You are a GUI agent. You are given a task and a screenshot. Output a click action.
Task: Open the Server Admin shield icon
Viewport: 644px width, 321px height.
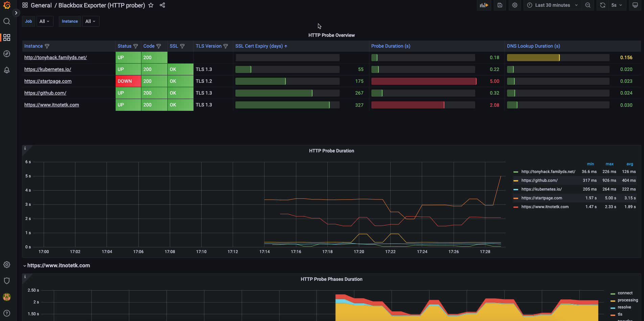[x=7, y=281]
